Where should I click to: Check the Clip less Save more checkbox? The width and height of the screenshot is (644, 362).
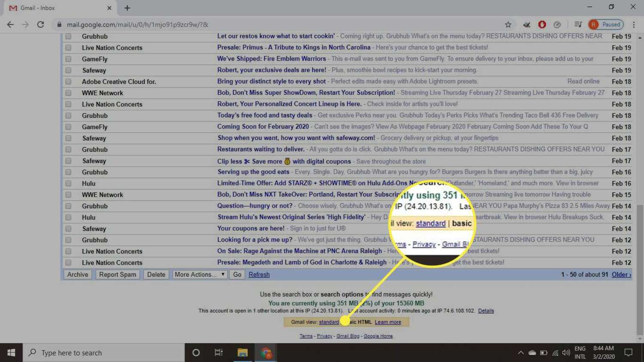68,161
